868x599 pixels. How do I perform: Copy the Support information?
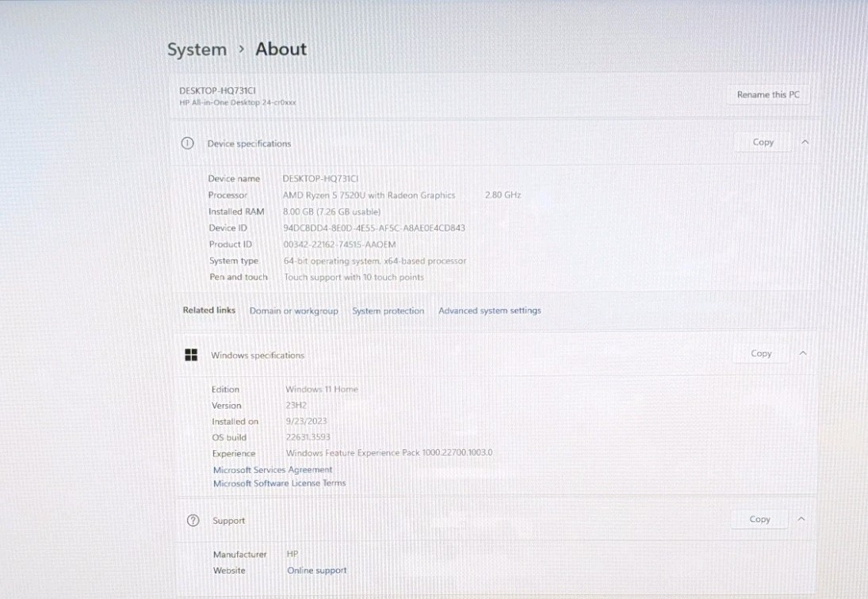click(x=759, y=519)
